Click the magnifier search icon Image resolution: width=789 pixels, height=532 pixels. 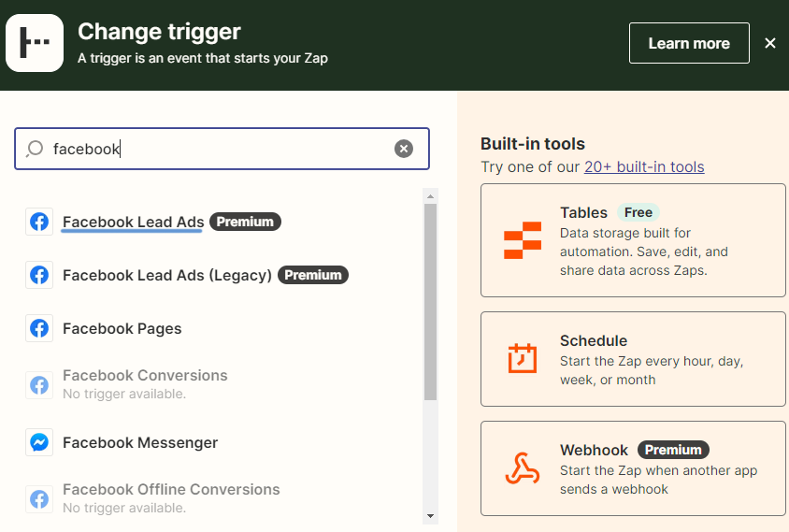[35, 149]
